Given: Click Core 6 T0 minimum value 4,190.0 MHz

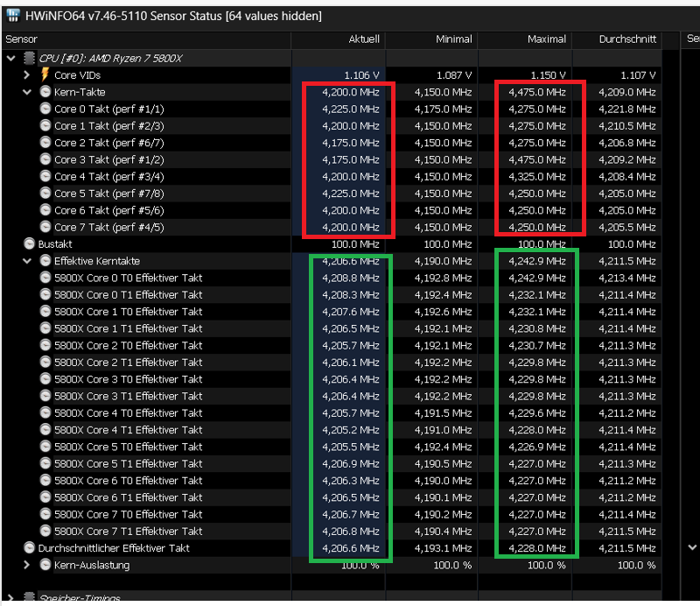Looking at the screenshot, I should point(443,481).
